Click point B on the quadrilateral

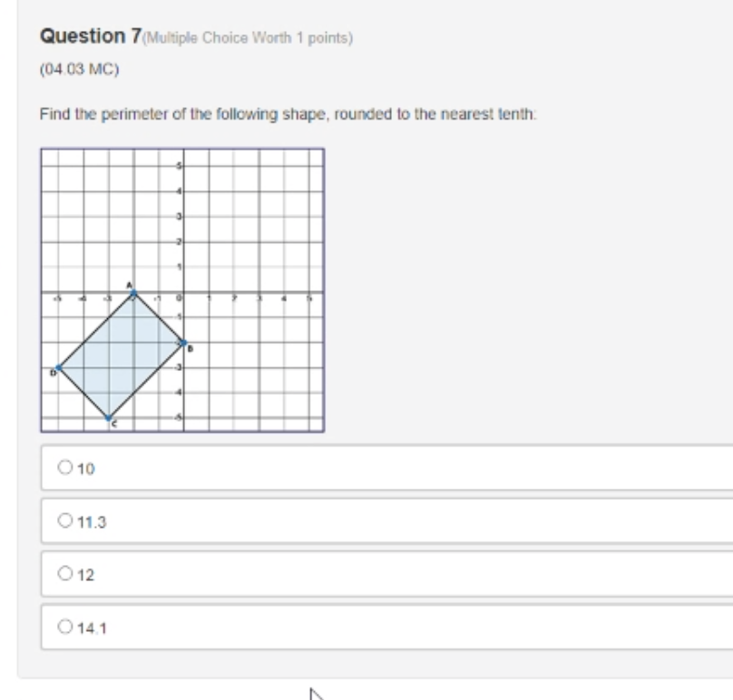(x=183, y=345)
